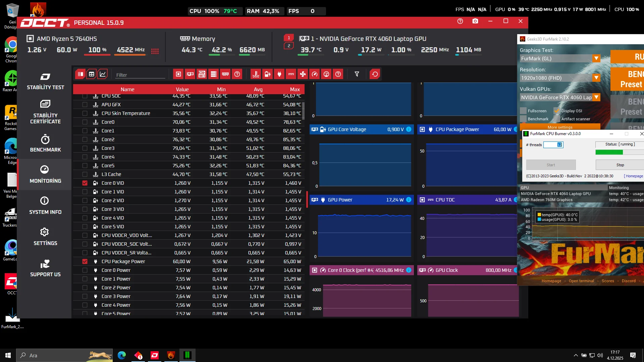Image resolution: width=644 pixels, height=362 pixels.
Task: Click the temperature sensor filter icon
Action: click(x=256, y=74)
